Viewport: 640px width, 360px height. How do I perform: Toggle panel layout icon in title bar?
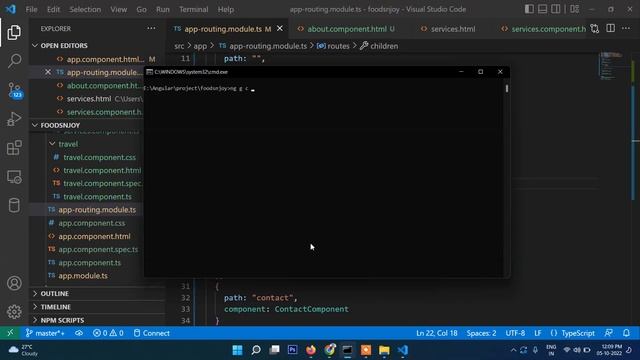542,9
